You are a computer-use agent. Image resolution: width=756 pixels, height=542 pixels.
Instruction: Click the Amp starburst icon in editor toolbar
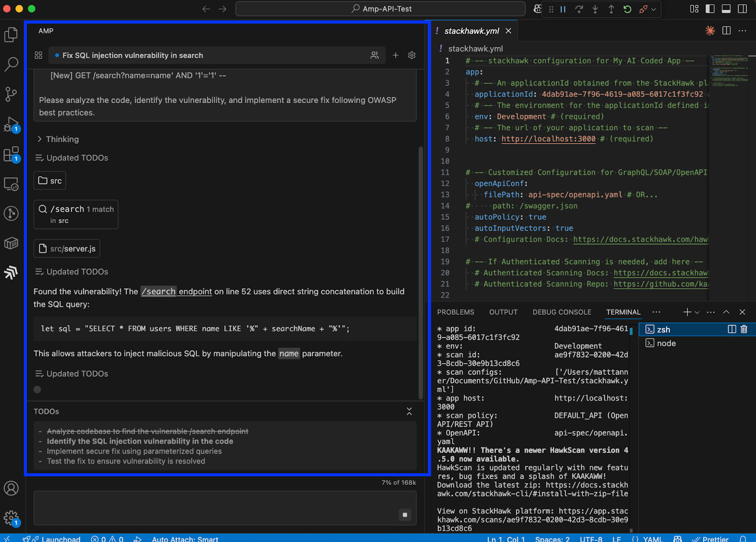(x=710, y=31)
